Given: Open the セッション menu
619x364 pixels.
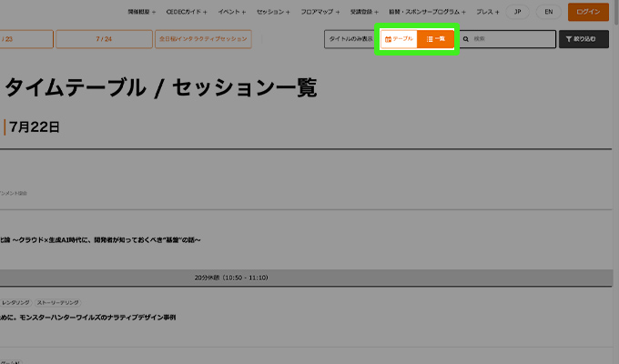Looking at the screenshot, I should 273,12.
